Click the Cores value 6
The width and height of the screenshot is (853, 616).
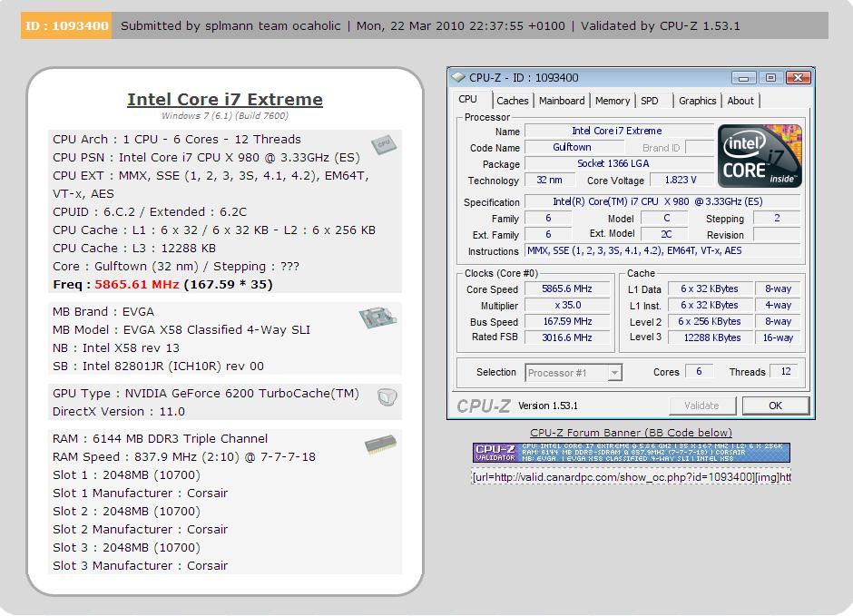coord(699,371)
